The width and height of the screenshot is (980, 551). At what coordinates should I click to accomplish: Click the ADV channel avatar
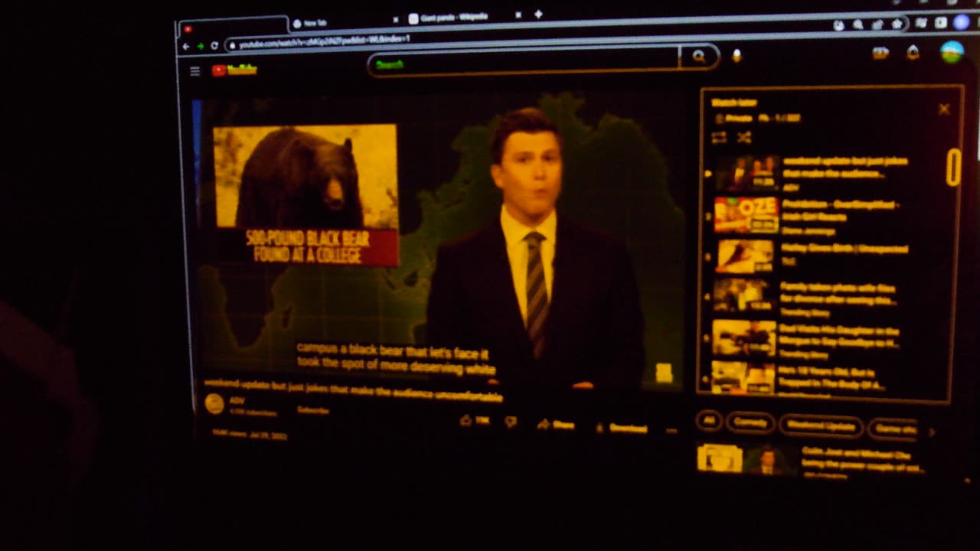pyautogui.click(x=214, y=404)
